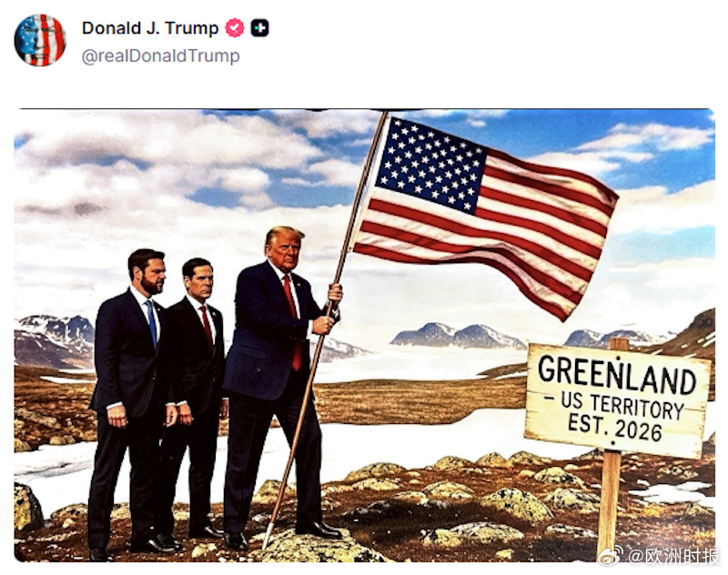Visit the @realDonaldTrump handle link
Screen dimensions: 728x575
tap(161, 56)
